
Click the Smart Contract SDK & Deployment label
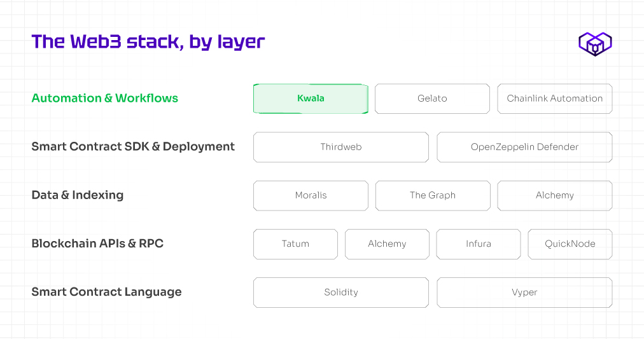(133, 146)
